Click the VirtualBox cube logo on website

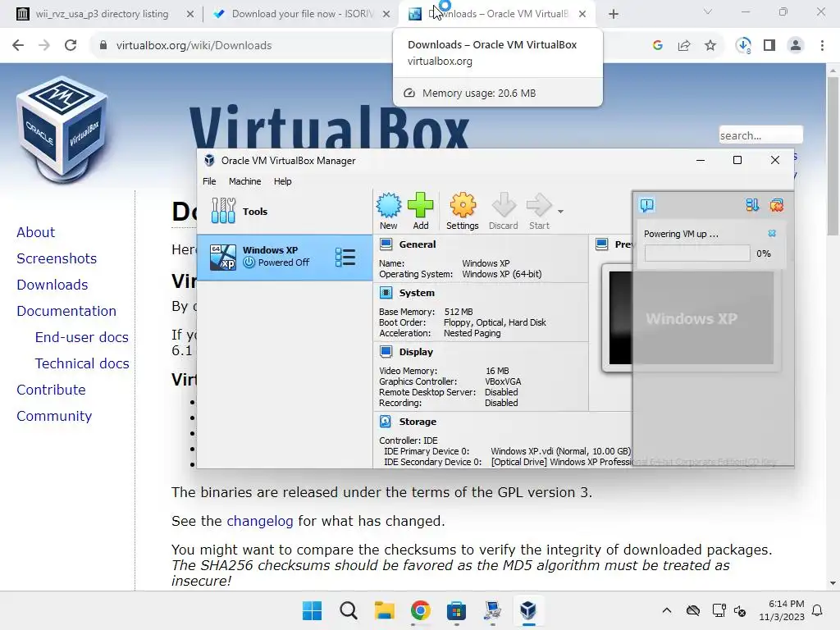pyautogui.click(x=62, y=129)
